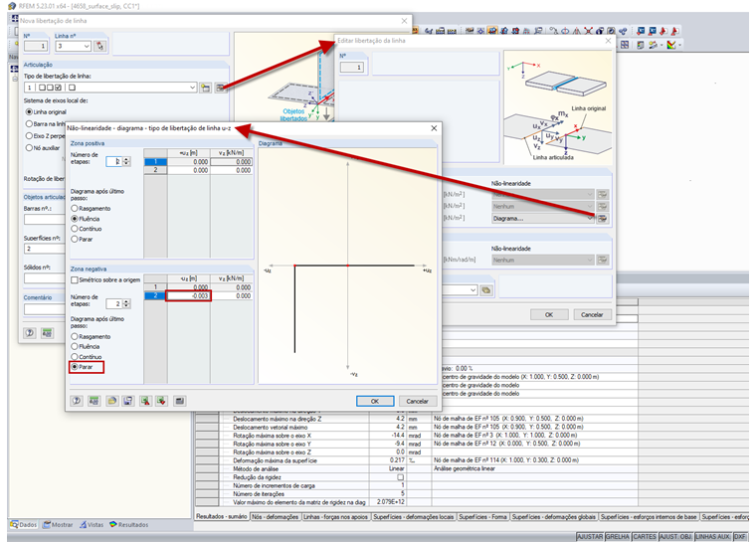
Task: Click the dark panel icon in diagram dialog
Action: 179,401
